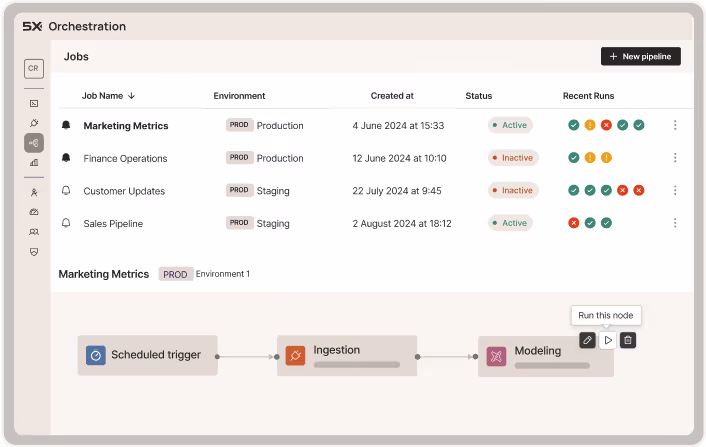Click the Active status of Marketing Metrics

pyautogui.click(x=510, y=125)
